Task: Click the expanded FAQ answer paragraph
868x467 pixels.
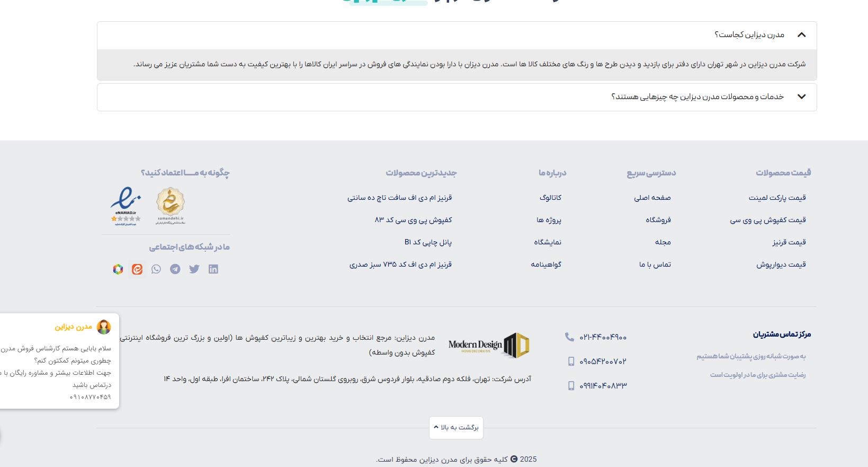Action: (469, 65)
